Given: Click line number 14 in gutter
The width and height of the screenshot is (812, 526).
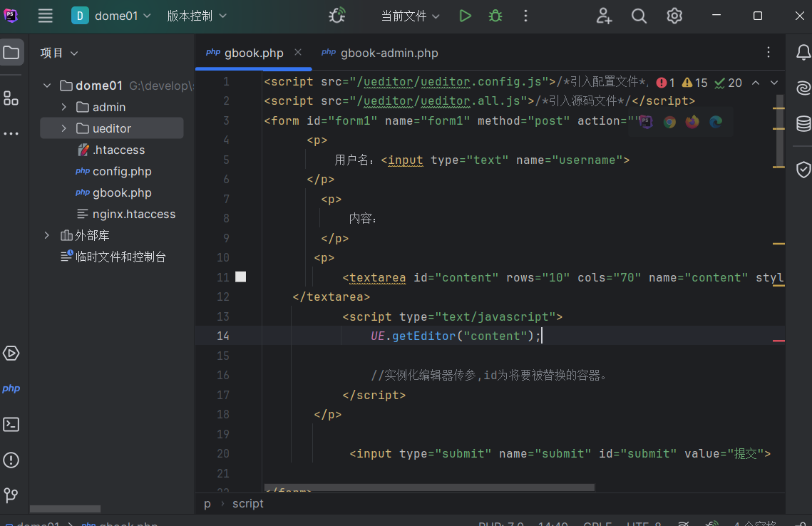Looking at the screenshot, I should [x=222, y=336].
